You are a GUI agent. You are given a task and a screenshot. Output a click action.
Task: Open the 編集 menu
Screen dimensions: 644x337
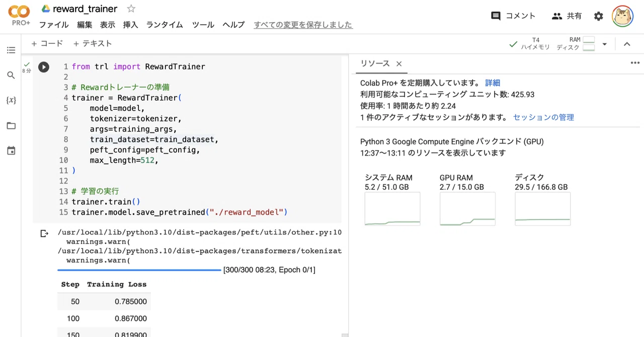[x=85, y=25]
